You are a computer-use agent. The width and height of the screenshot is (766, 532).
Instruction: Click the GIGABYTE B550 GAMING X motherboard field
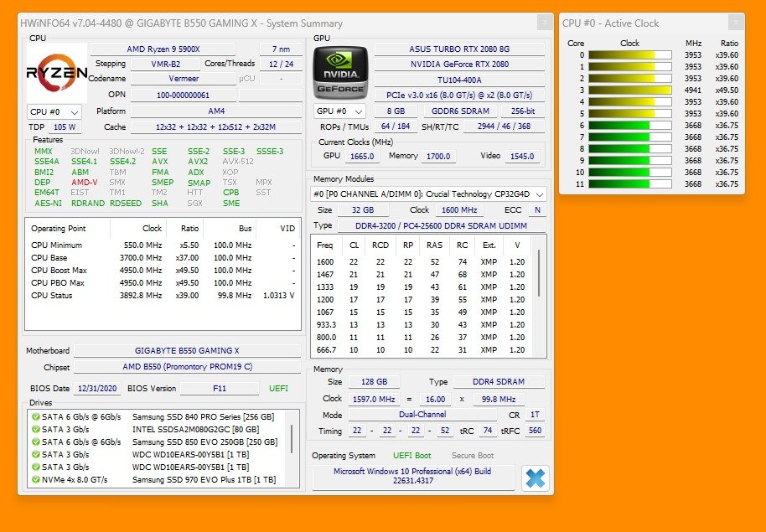click(187, 351)
